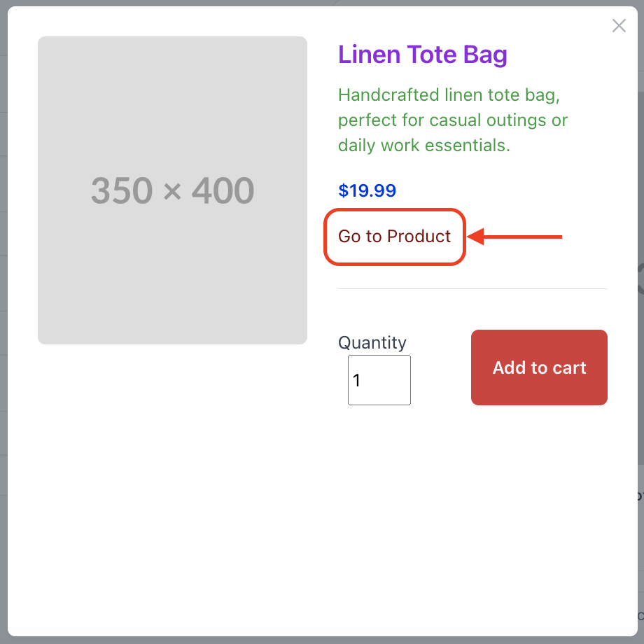
Task: Click the Quantity field label
Action: pyautogui.click(x=372, y=342)
